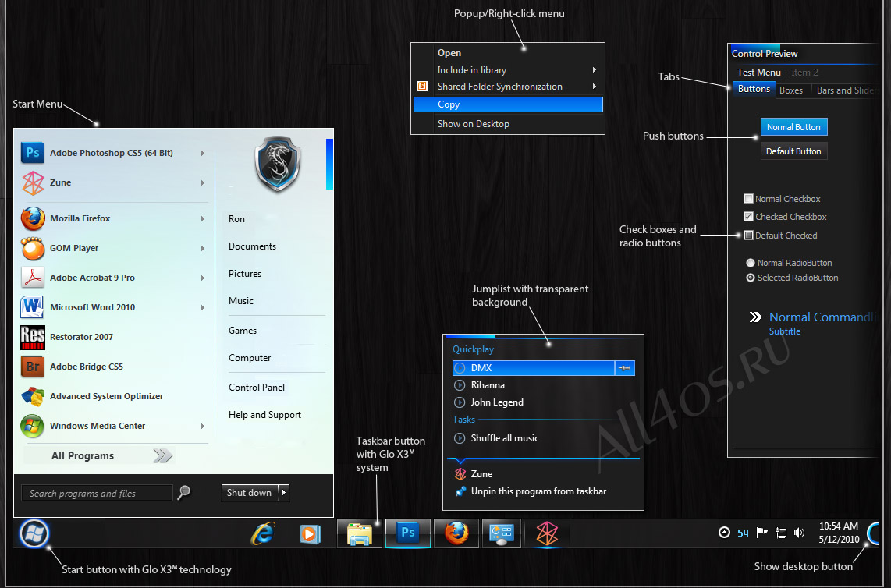
Task: Switch to Photoshop taskbar button
Action: (x=407, y=533)
